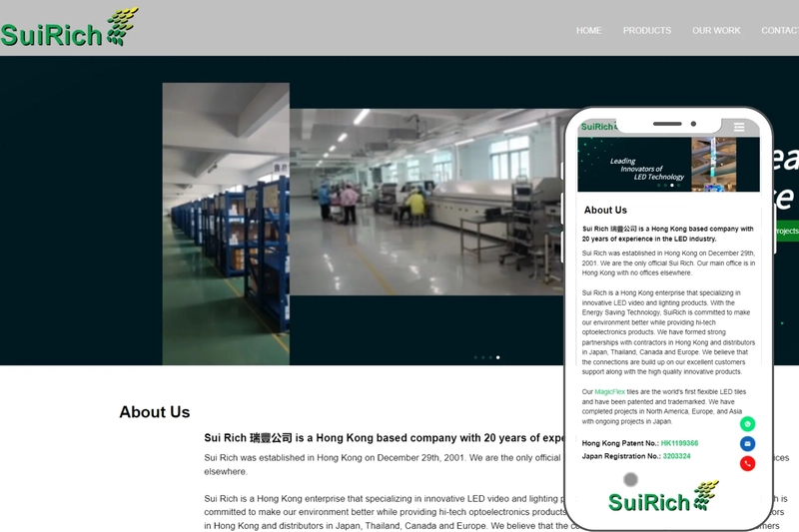Open the HOME navigation item

coord(588,31)
